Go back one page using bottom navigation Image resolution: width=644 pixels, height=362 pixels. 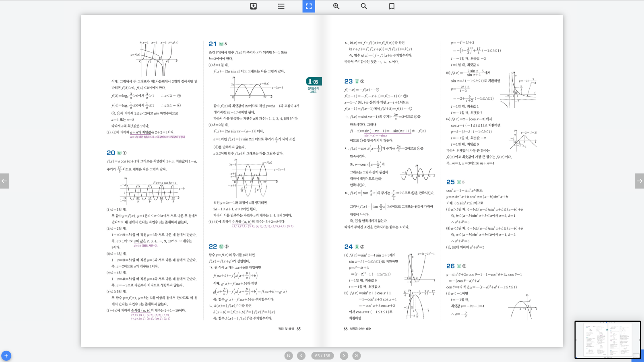(301, 356)
